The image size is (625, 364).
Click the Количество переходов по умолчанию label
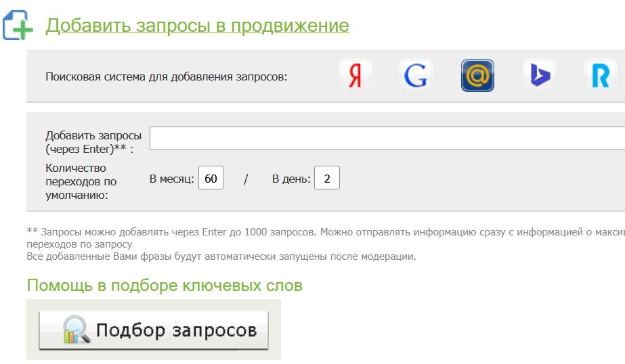pyautogui.click(x=81, y=181)
